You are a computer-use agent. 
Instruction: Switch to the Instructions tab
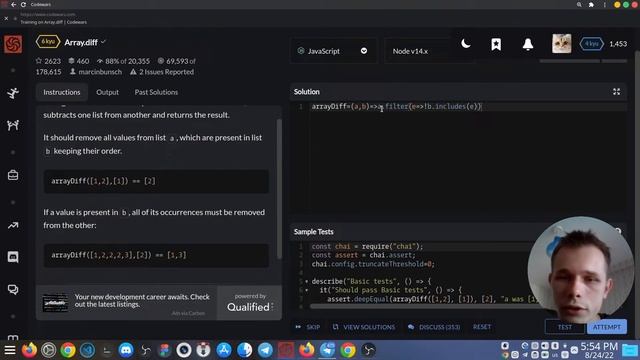[x=62, y=92]
